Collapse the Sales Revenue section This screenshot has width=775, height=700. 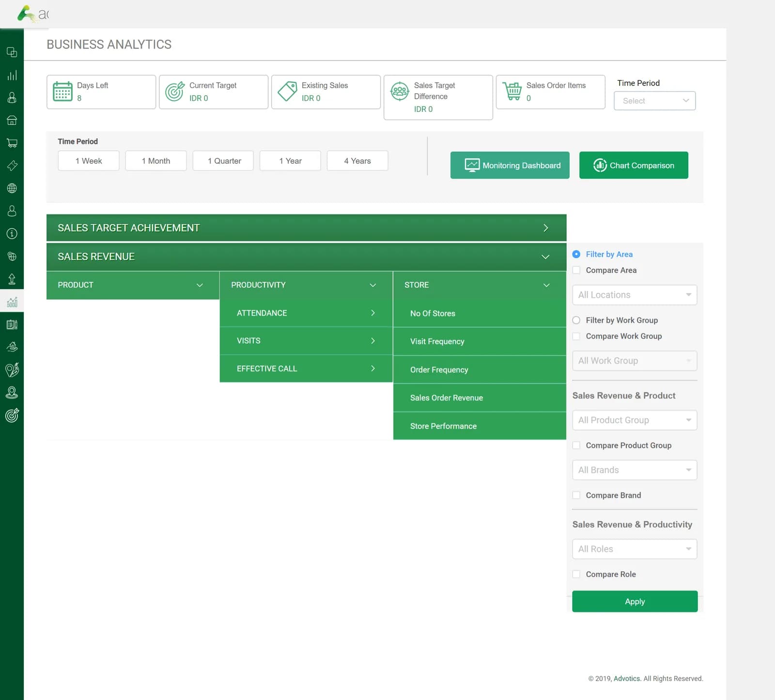click(x=306, y=257)
